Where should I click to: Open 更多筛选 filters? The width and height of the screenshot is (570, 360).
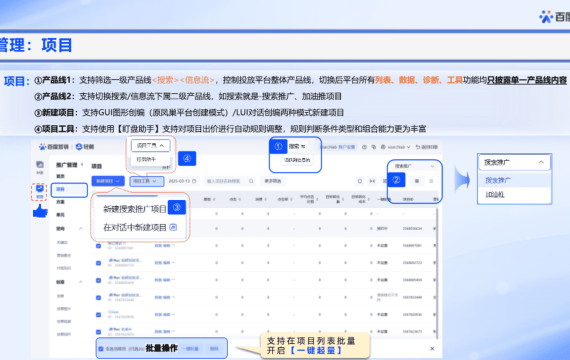pos(273,181)
